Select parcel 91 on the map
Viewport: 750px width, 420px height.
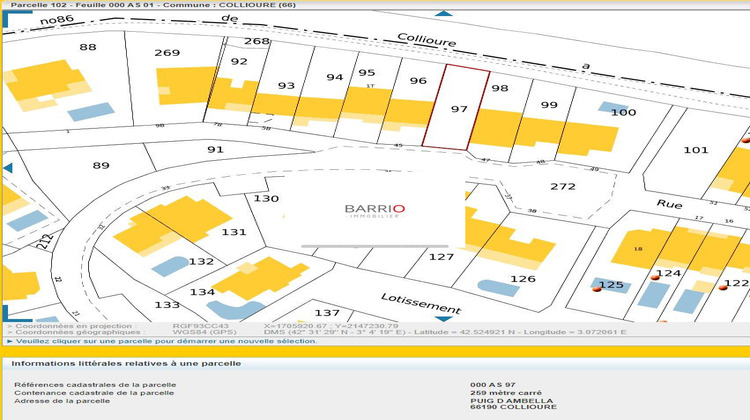pos(215,149)
